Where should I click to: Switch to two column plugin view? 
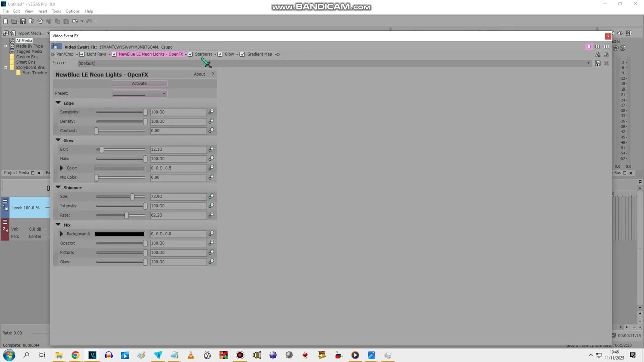tap(598, 47)
